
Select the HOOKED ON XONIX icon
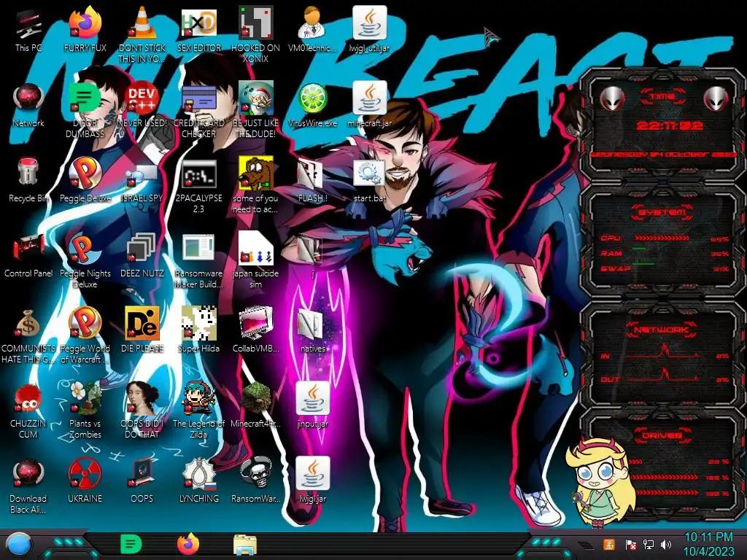coord(256,24)
